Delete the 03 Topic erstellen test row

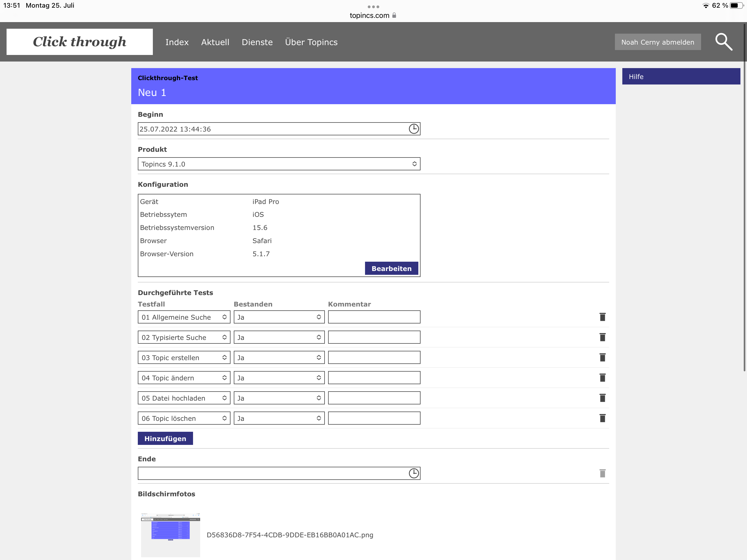click(x=602, y=357)
